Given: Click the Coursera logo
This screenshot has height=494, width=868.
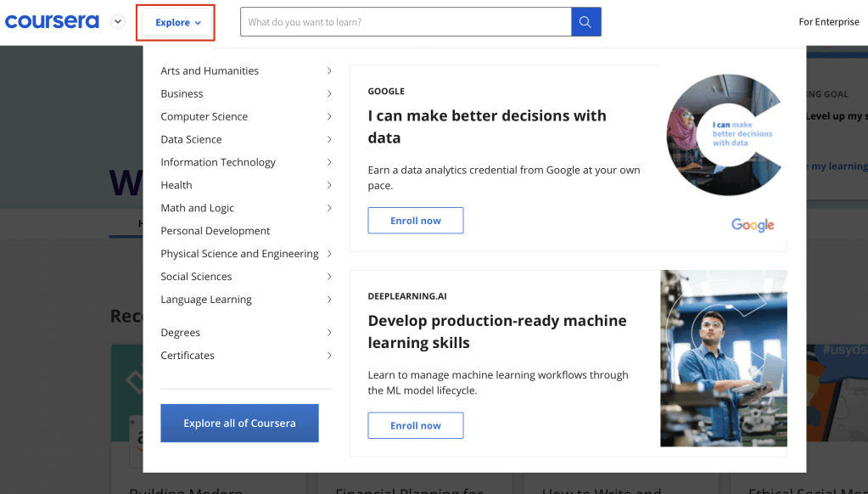Looking at the screenshot, I should tap(52, 22).
